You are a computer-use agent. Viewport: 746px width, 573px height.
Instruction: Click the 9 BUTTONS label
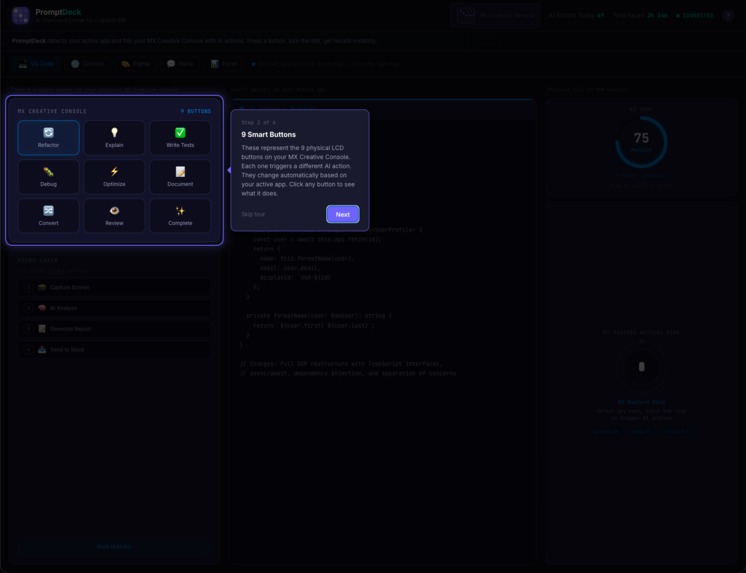(x=196, y=111)
